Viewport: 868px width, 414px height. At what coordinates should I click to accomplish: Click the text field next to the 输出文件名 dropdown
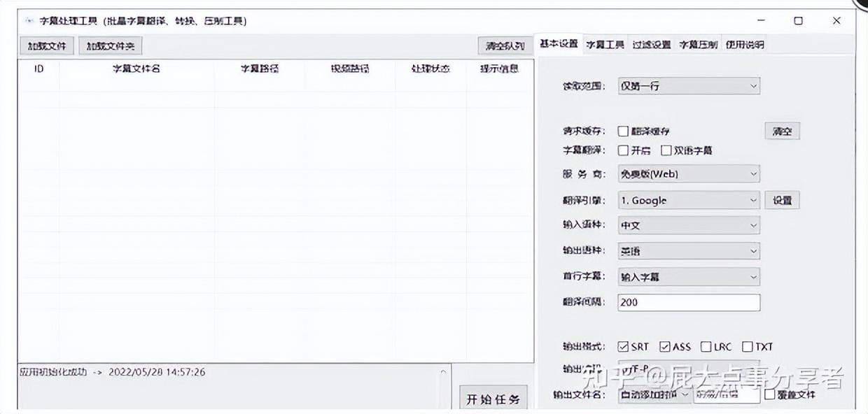pos(727,394)
